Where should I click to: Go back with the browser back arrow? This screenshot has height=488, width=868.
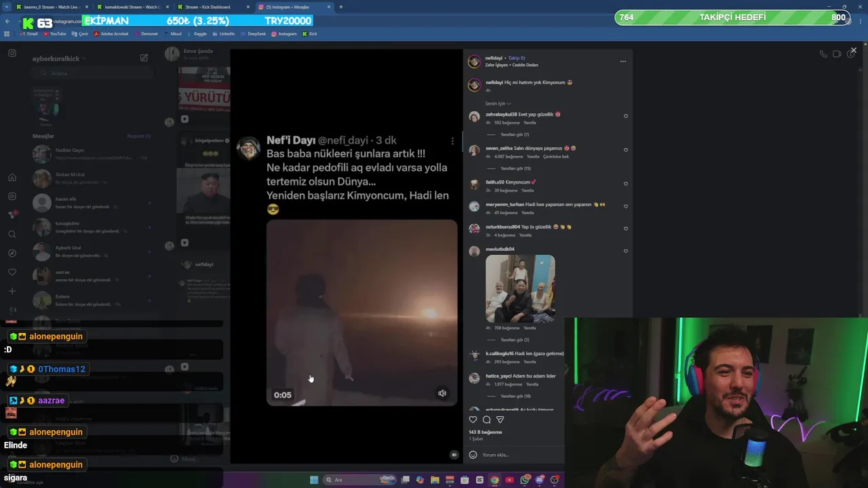tap(7, 22)
